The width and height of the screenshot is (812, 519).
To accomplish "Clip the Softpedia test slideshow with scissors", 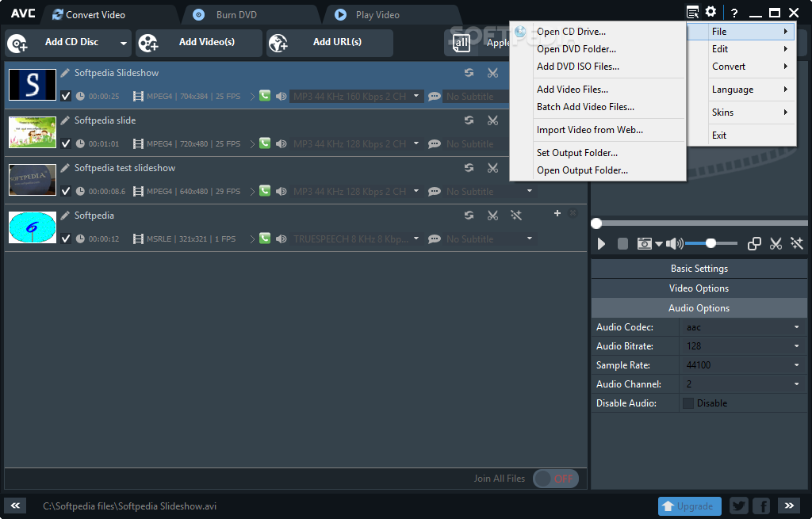I will (492, 168).
